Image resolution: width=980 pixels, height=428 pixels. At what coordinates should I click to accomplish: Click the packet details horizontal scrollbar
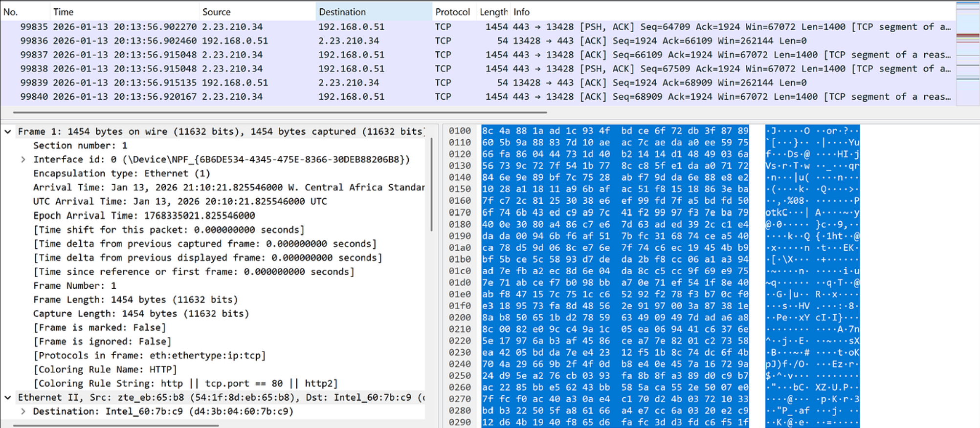(x=115, y=426)
